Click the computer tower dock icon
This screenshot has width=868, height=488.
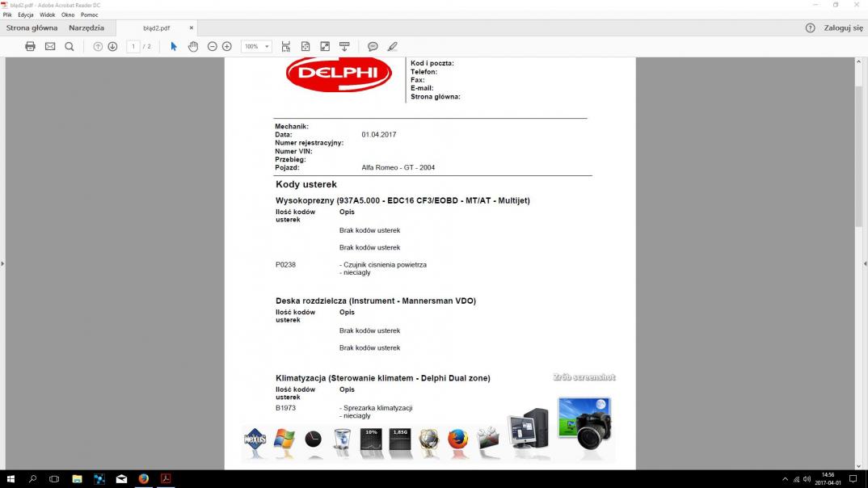click(x=528, y=428)
